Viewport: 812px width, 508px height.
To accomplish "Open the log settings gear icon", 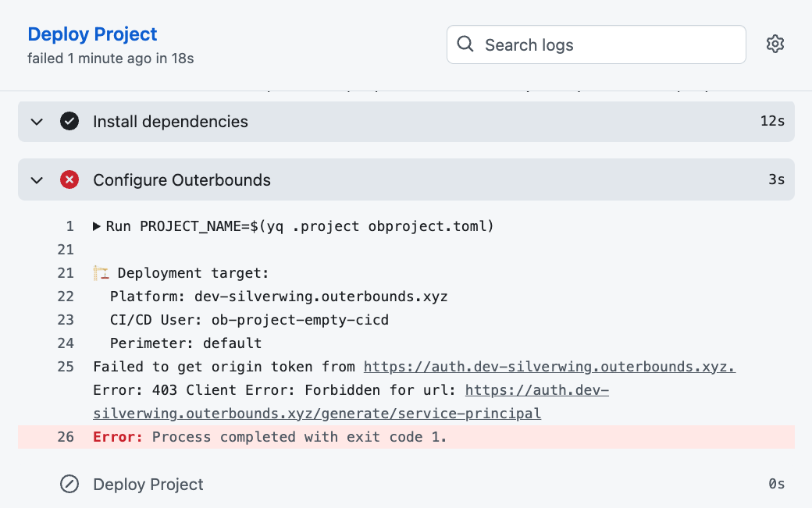I will pyautogui.click(x=775, y=44).
